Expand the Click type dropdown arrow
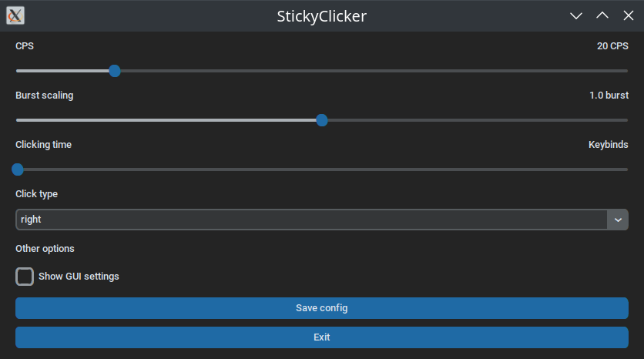The image size is (644, 359). click(x=618, y=220)
